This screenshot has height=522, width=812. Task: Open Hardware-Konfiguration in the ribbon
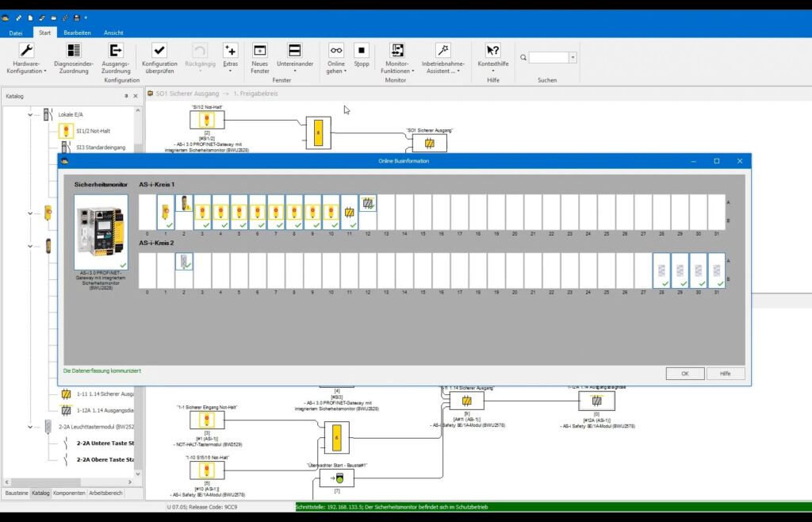pos(26,51)
